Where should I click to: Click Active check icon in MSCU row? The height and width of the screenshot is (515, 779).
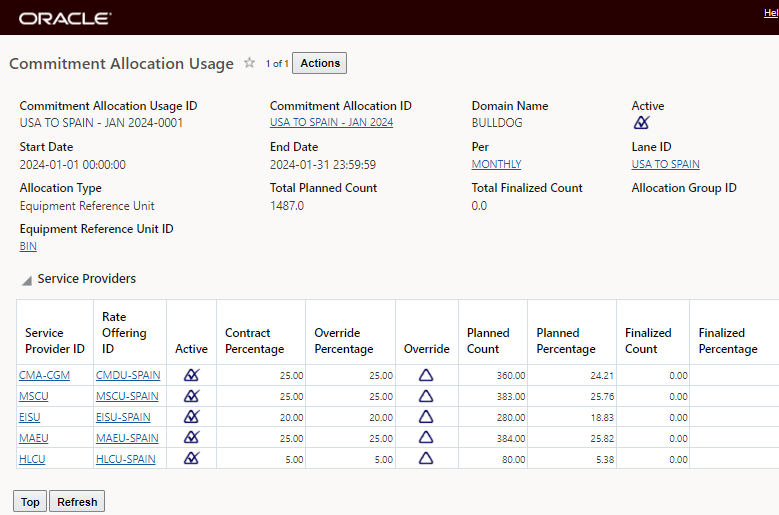(192, 396)
